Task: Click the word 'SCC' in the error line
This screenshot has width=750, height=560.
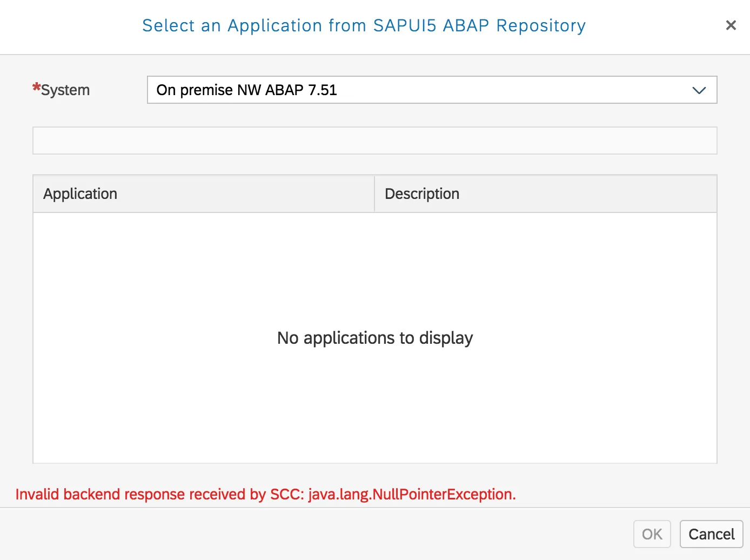Action: (286, 494)
